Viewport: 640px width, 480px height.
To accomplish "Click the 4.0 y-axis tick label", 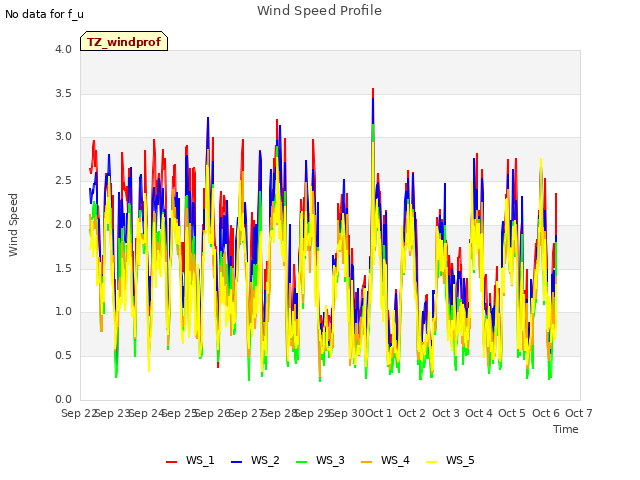I will (64, 49).
